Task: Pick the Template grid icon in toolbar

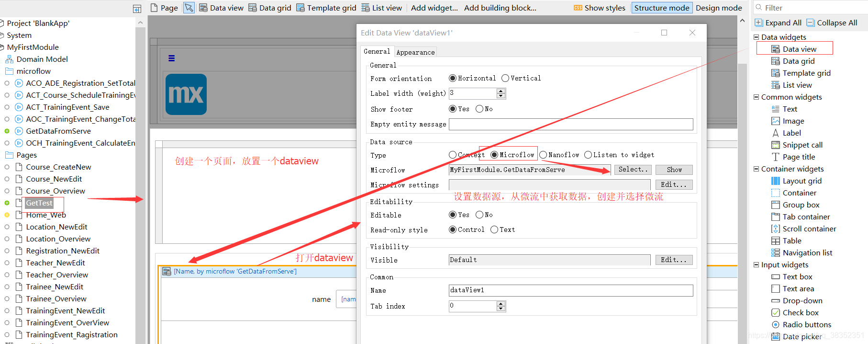Action: point(300,8)
